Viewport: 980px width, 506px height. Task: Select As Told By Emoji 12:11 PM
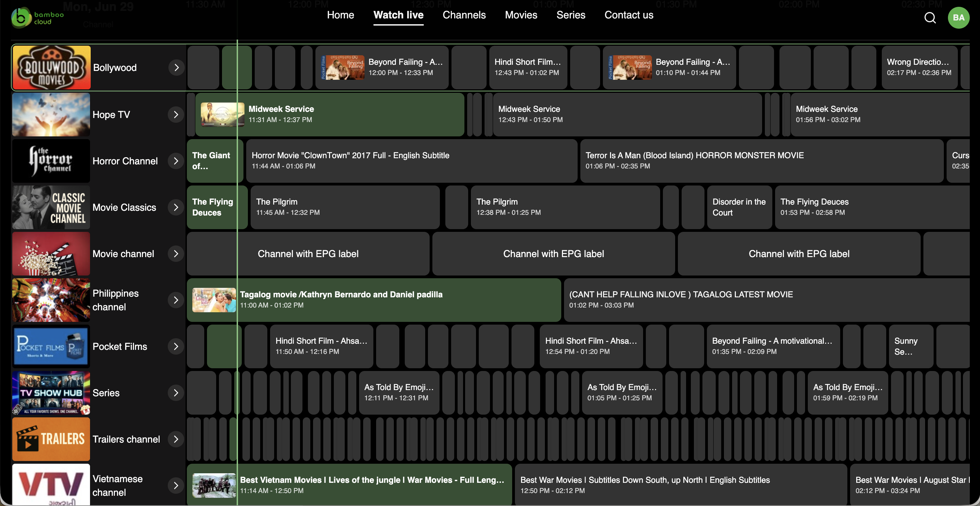coord(399,393)
